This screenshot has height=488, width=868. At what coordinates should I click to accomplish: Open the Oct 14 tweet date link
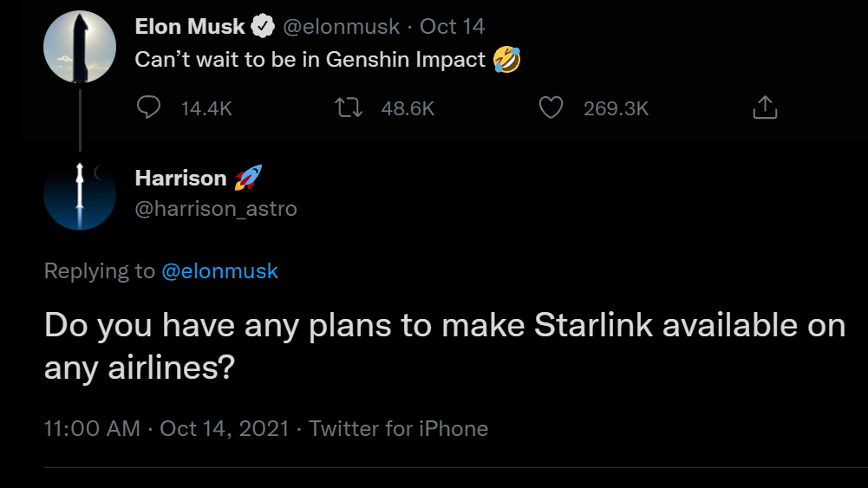click(x=452, y=27)
